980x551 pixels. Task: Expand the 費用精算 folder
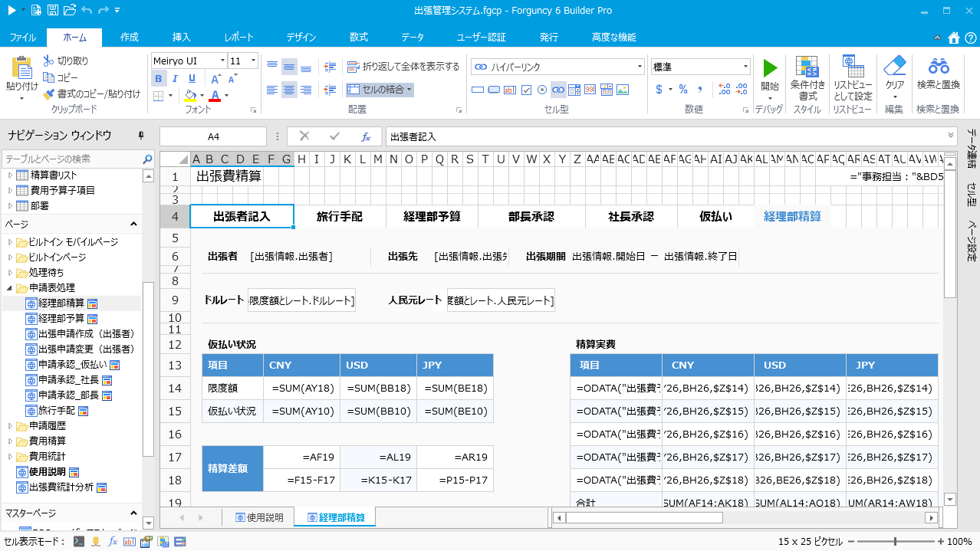coord(11,441)
